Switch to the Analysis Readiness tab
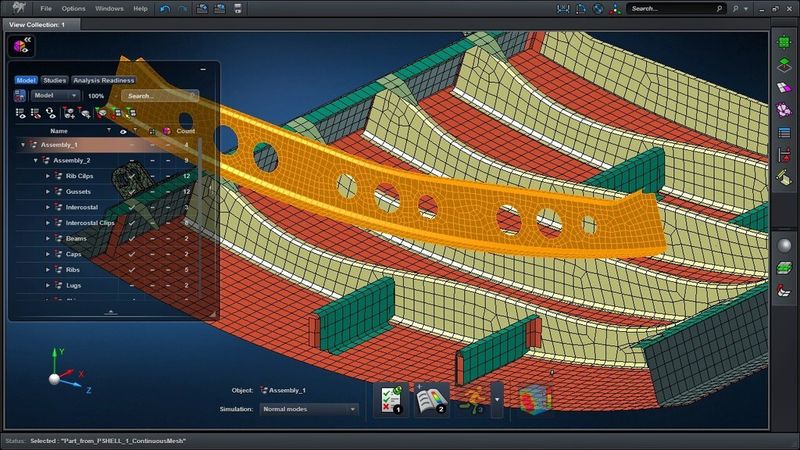Viewport: 800px width, 450px height. pos(104,81)
